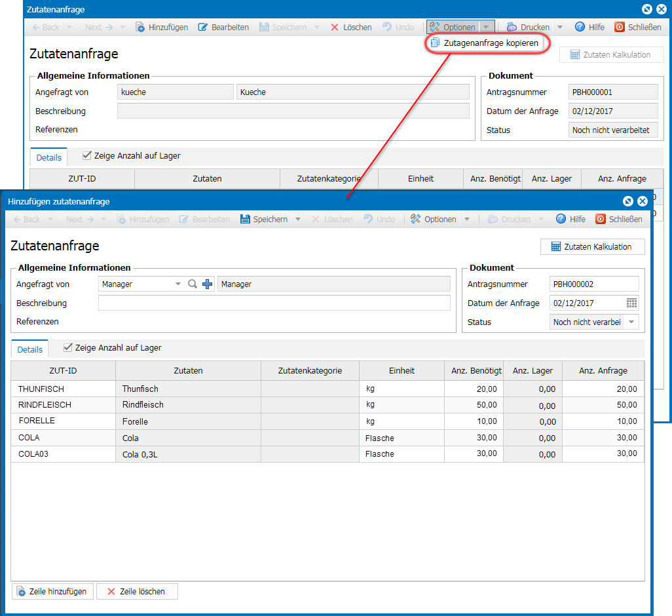The width and height of the screenshot is (672, 616).
Task: Click Zutatenkategorie column header in front window
Action: pyautogui.click(x=310, y=370)
